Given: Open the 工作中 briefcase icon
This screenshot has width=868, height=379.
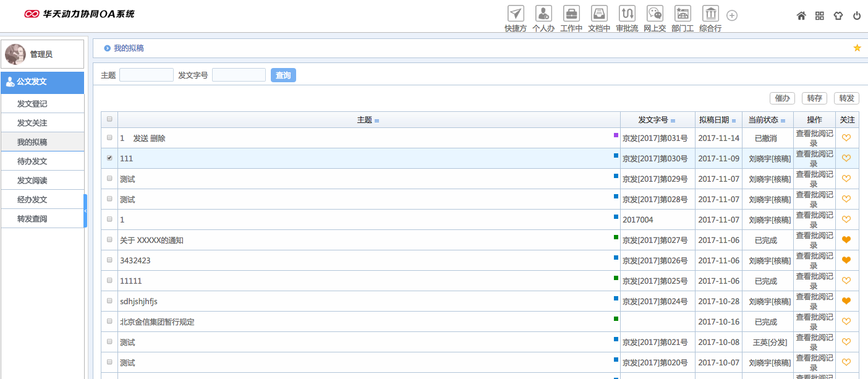Looking at the screenshot, I should [571, 14].
